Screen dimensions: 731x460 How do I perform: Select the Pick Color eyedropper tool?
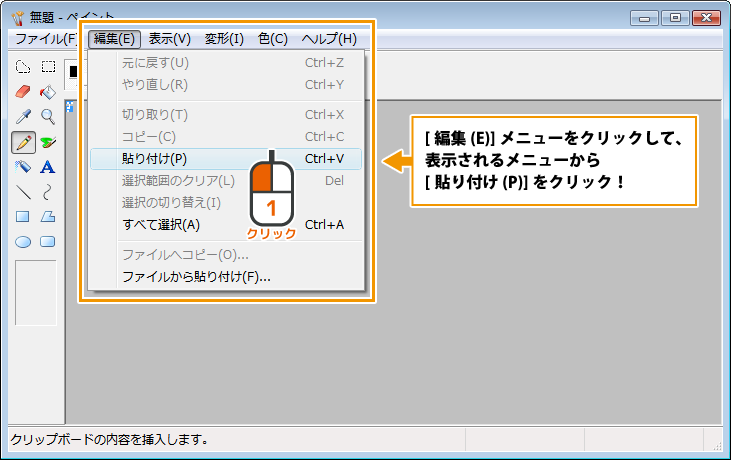[23, 117]
